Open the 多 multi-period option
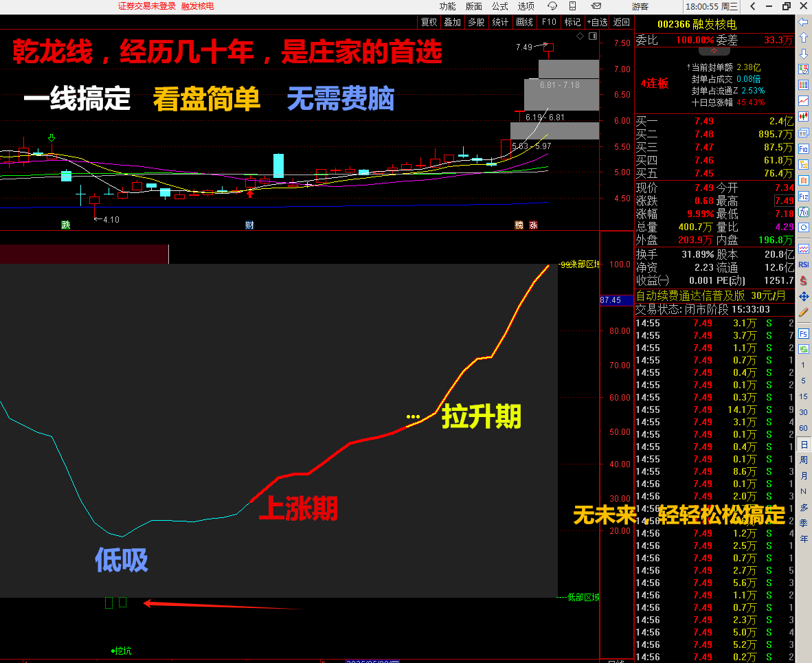Screen dimensions: 812x663 click(x=803, y=507)
